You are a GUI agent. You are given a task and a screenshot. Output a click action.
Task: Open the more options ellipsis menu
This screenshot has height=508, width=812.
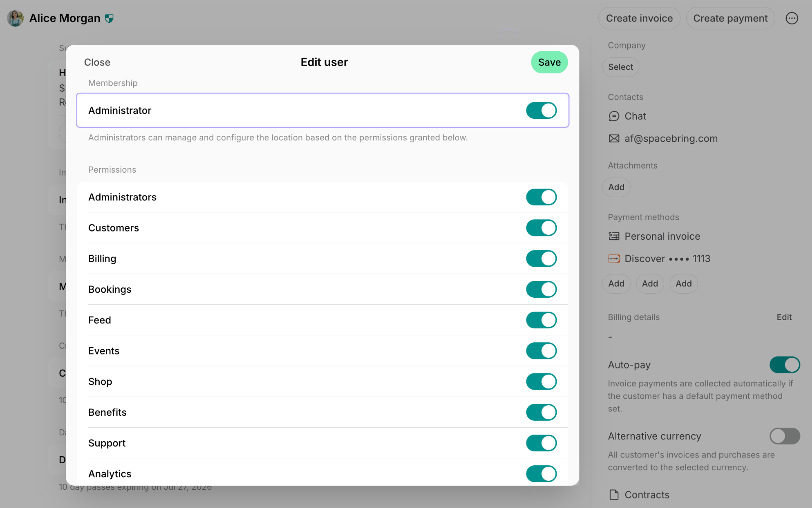[792, 18]
